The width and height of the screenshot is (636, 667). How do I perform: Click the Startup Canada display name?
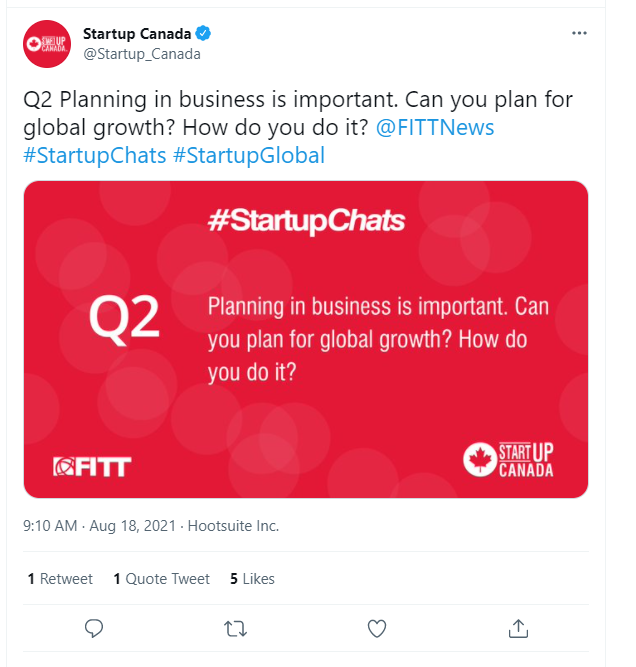click(x=137, y=34)
